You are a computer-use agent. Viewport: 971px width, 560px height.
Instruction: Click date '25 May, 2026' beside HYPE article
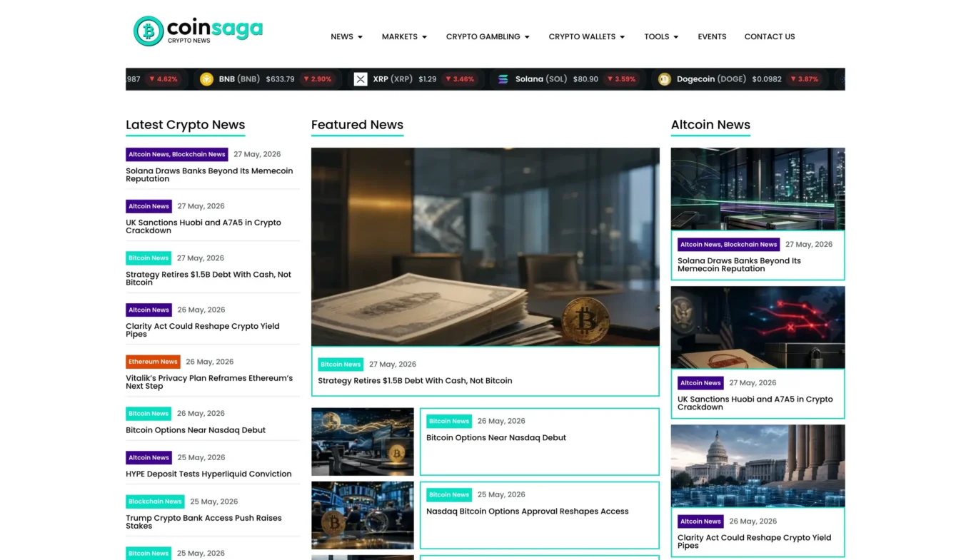(x=201, y=457)
